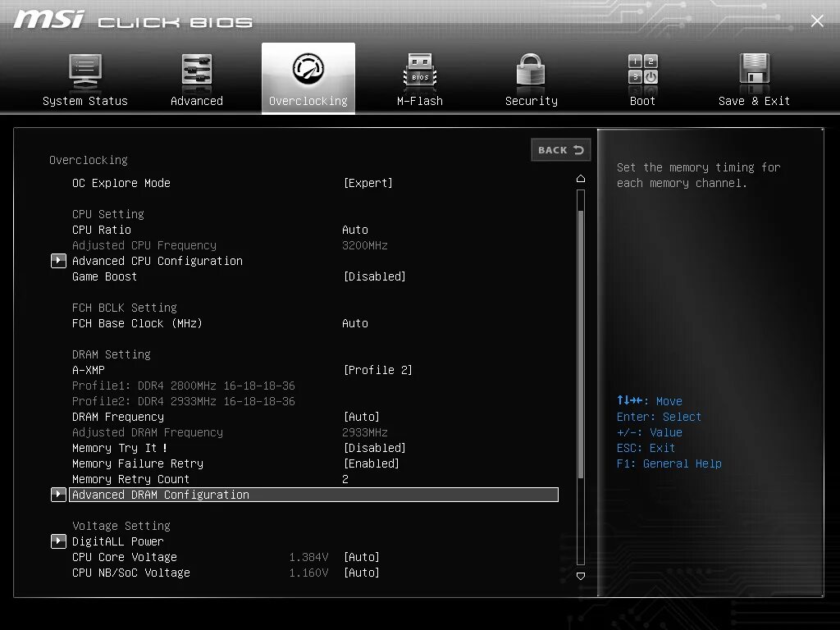Switch to Advanced tab label
The height and width of the screenshot is (630, 840).
pyautogui.click(x=197, y=101)
